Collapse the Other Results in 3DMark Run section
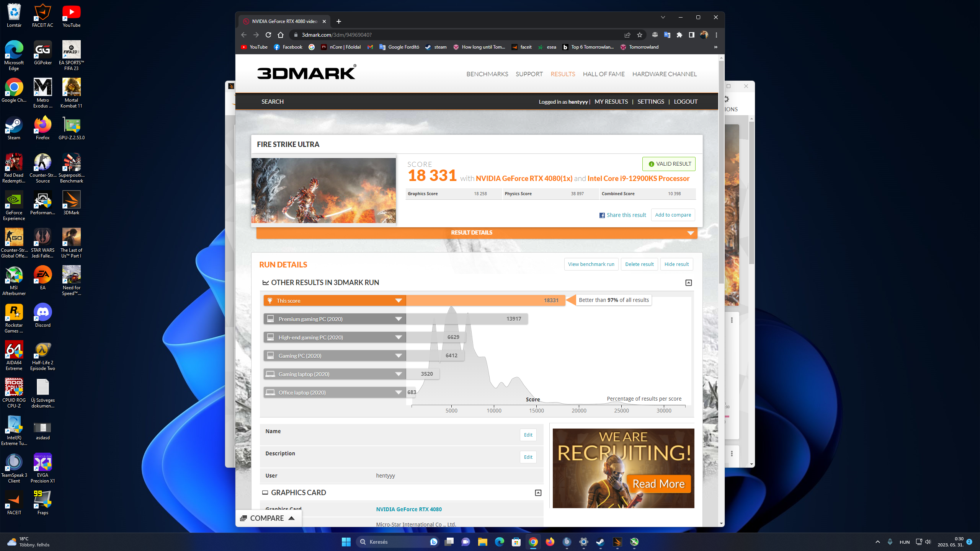 click(688, 283)
